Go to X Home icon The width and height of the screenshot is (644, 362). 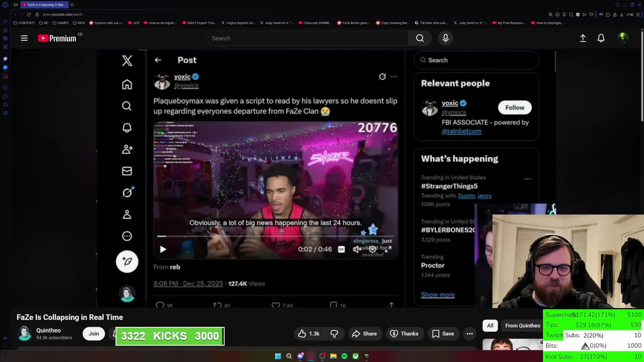(x=127, y=84)
